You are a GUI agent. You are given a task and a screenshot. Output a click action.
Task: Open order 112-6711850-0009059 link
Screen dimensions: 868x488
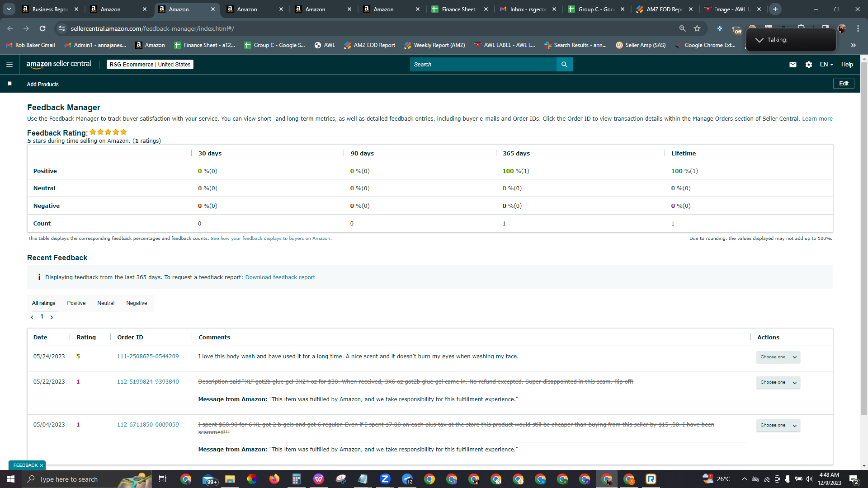(x=148, y=425)
